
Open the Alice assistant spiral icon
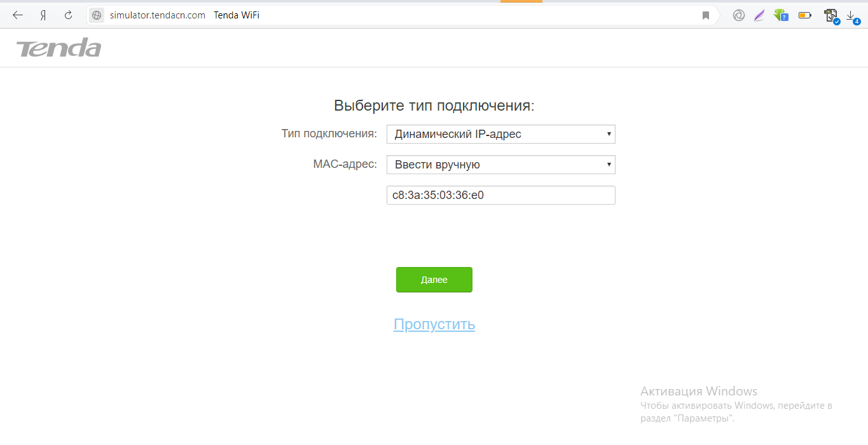coord(738,15)
